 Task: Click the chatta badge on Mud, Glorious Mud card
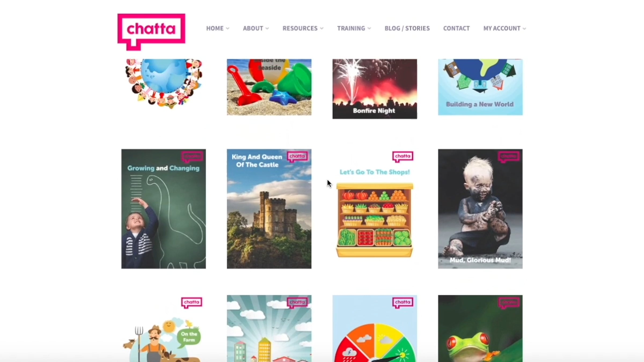(x=508, y=157)
